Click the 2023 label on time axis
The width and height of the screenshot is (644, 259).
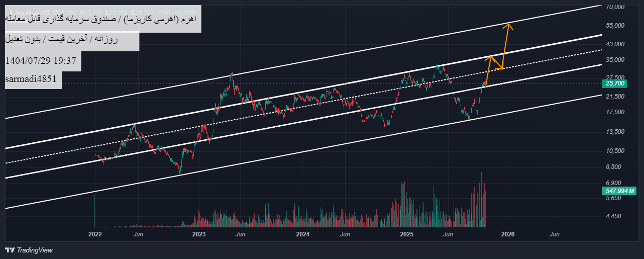(x=198, y=234)
